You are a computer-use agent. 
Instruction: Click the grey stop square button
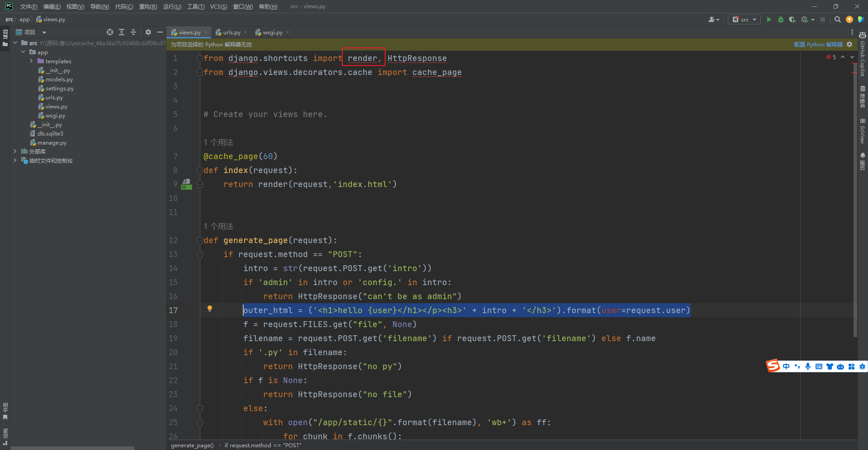tap(823, 19)
